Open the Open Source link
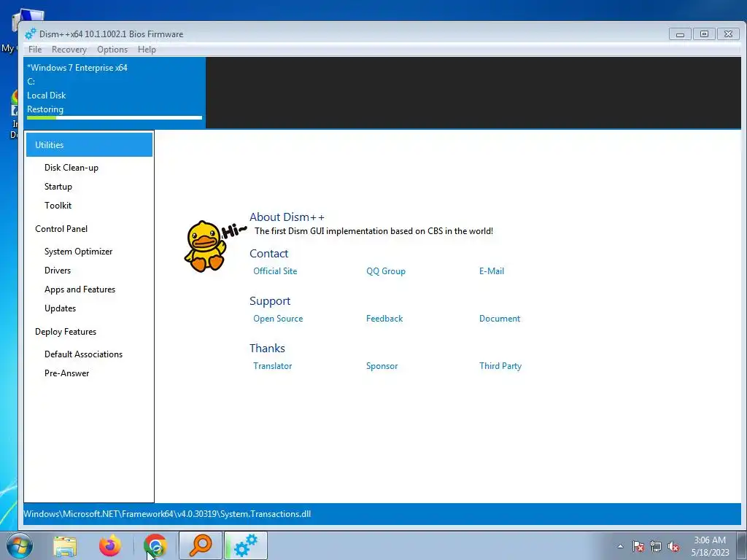 point(278,319)
